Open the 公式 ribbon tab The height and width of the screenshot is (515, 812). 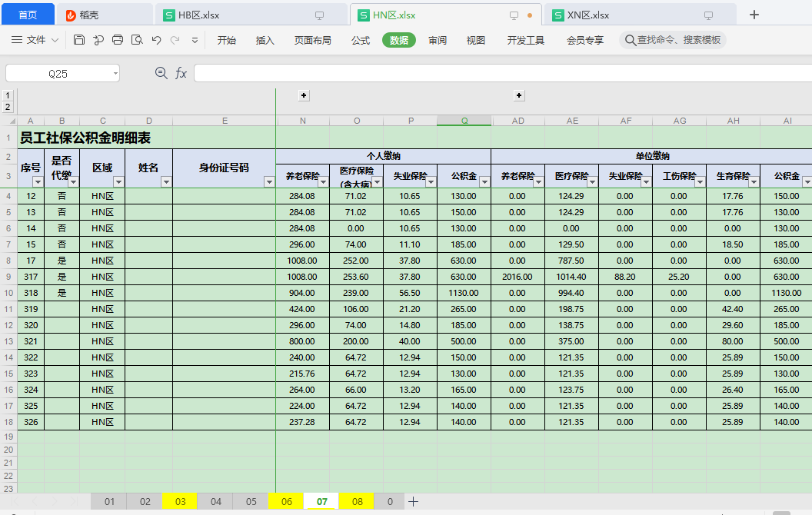tap(361, 40)
